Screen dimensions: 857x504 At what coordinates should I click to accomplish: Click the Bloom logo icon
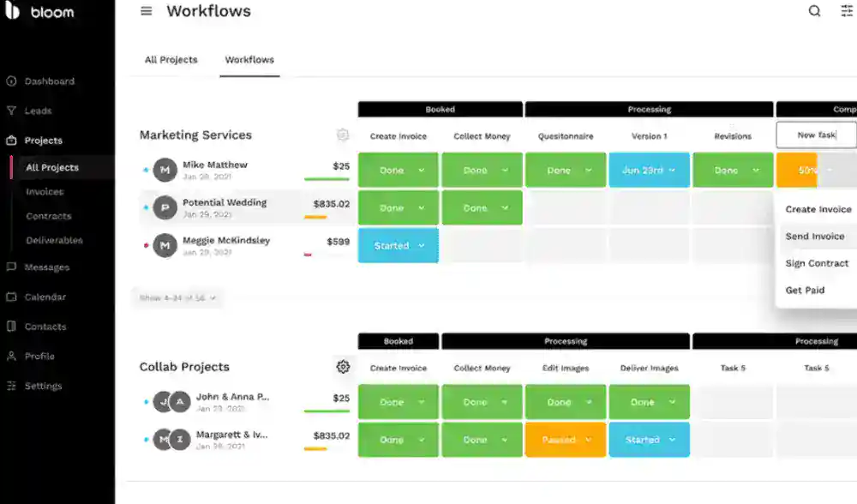point(12,9)
